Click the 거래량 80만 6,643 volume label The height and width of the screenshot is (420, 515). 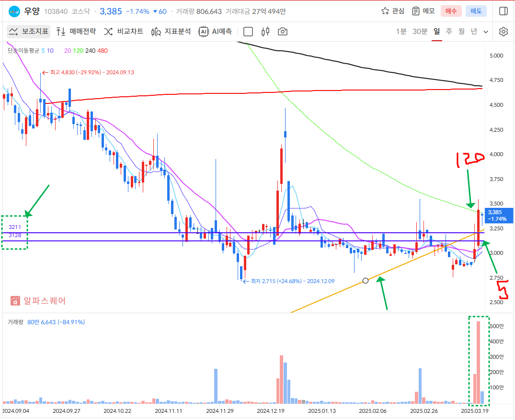[x=46, y=322]
